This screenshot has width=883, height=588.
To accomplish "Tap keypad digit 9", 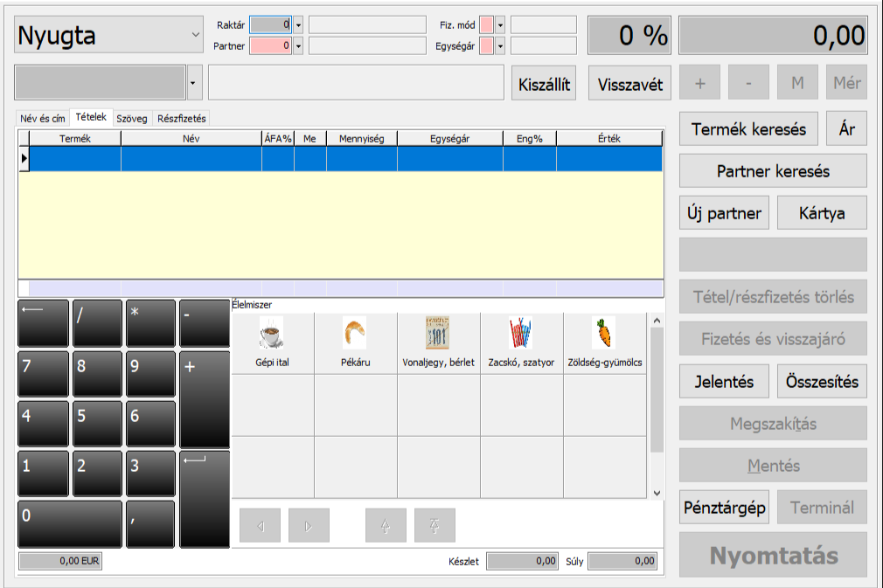I will pos(151,374).
